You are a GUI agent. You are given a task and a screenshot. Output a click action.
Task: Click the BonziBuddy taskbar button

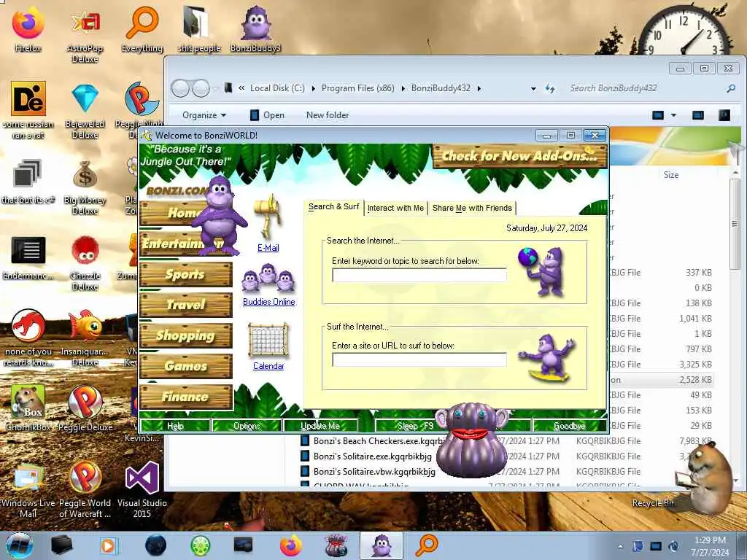pyautogui.click(x=381, y=545)
